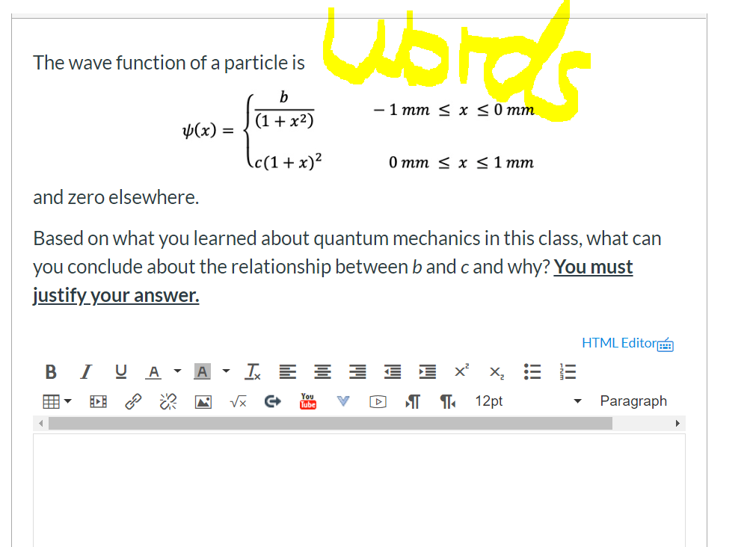This screenshot has width=756, height=547.
Task: Toggle bold formatting
Action: 51,371
